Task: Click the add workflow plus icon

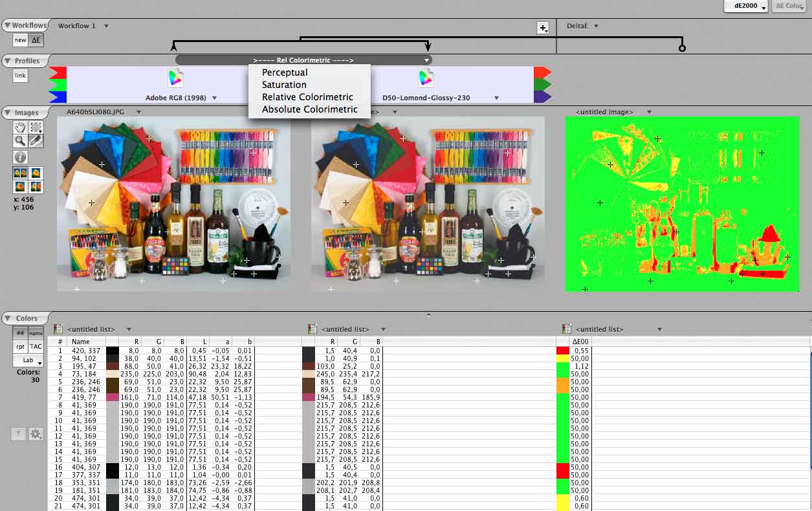Action: tap(543, 28)
